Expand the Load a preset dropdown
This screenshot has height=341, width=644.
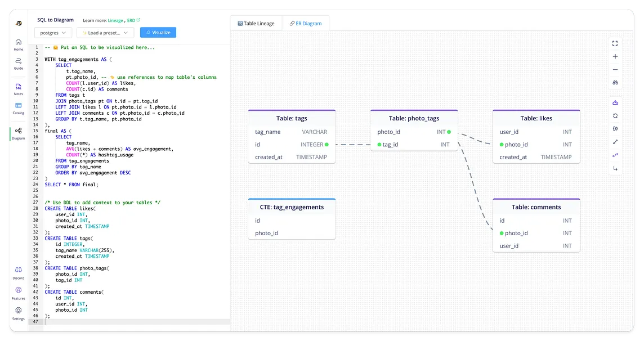[105, 33]
